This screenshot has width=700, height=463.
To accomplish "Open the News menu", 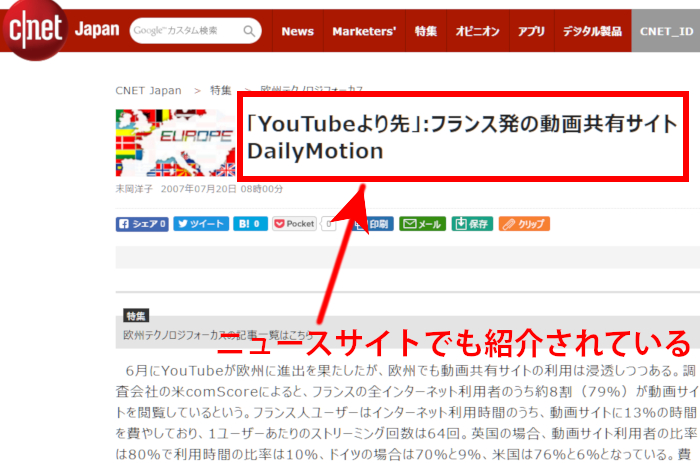I will [x=297, y=31].
